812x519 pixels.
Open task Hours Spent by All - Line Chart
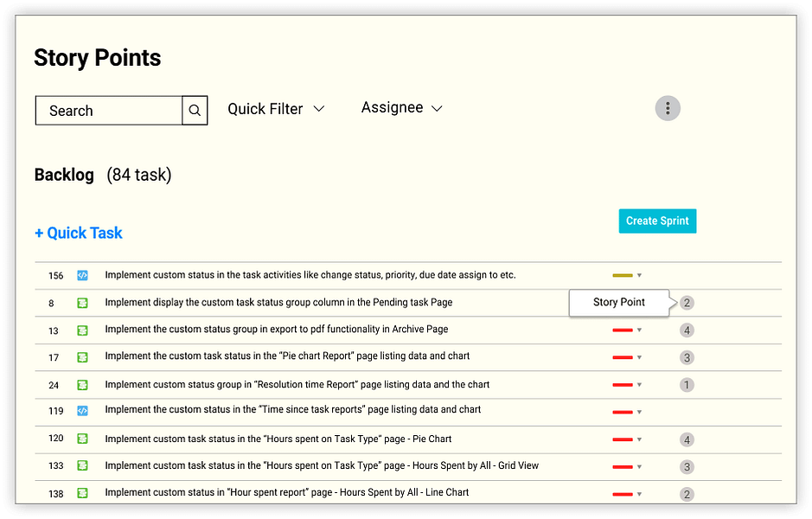287,492
